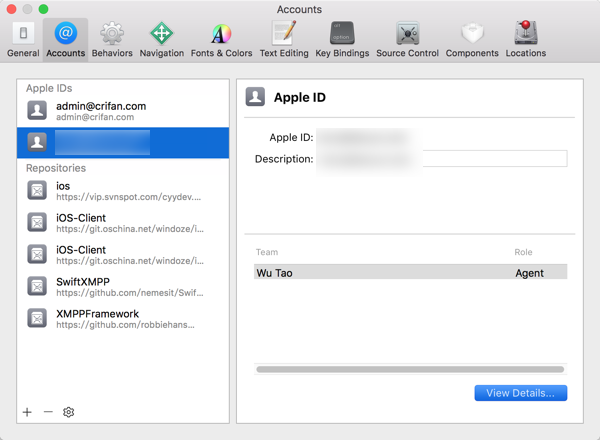The image size is (600, 440).
Task: Click the Agent role cell
Action: point(529,273)
